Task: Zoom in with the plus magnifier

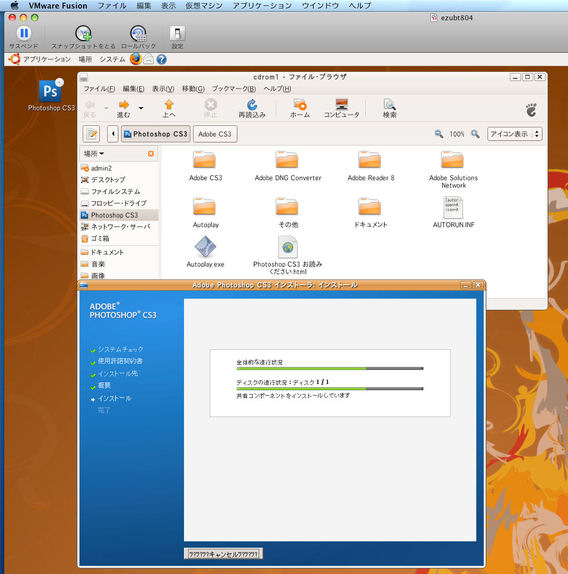Action: (x=475, y=134)
